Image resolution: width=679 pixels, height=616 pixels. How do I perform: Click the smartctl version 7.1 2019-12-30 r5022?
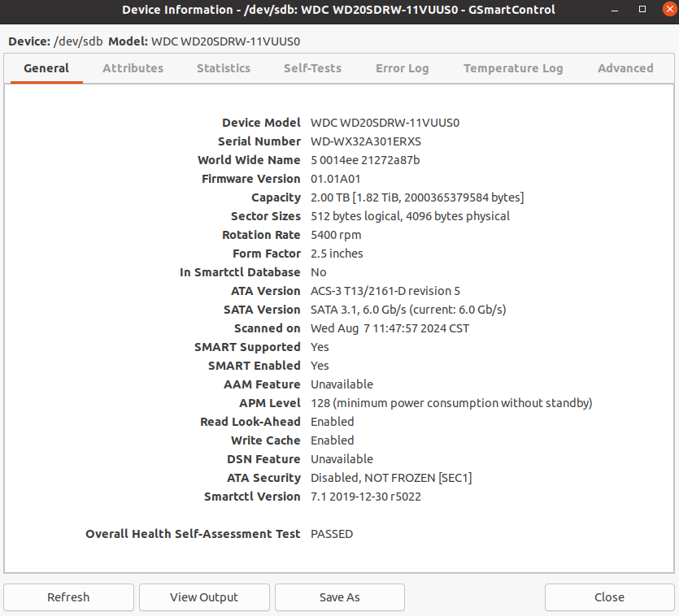(365, 497)
